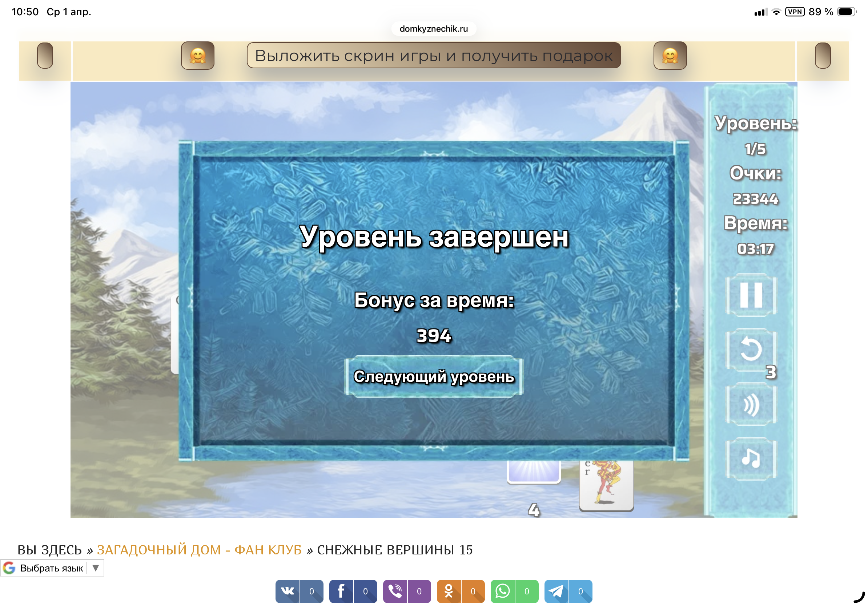The width and height of the screenshot is (868, 606).
Task: Click the undo move arrow icon
Action: coord(751,349)
